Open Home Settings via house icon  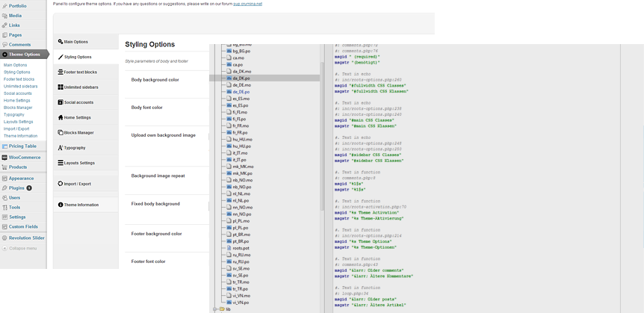tap(61, 117)
